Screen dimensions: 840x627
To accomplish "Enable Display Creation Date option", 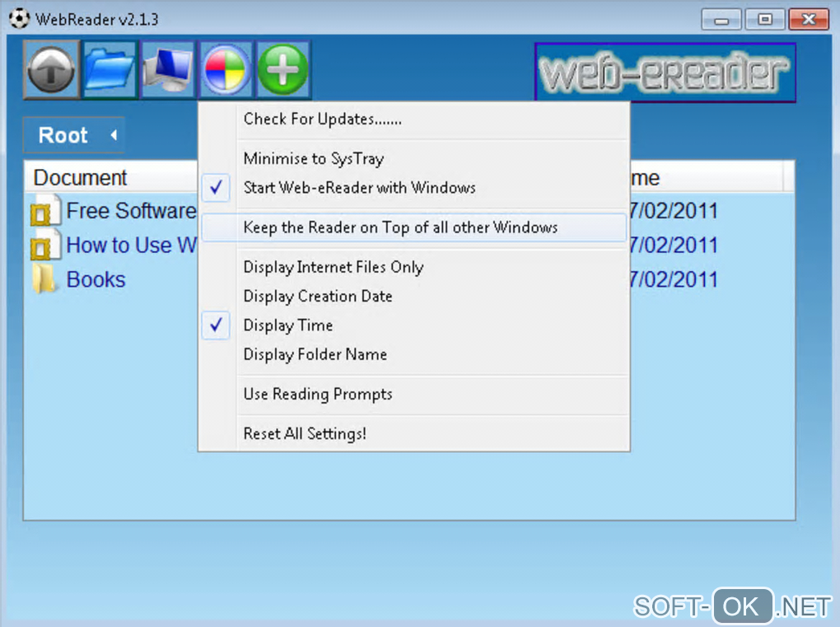I will [x=413, y=296].
